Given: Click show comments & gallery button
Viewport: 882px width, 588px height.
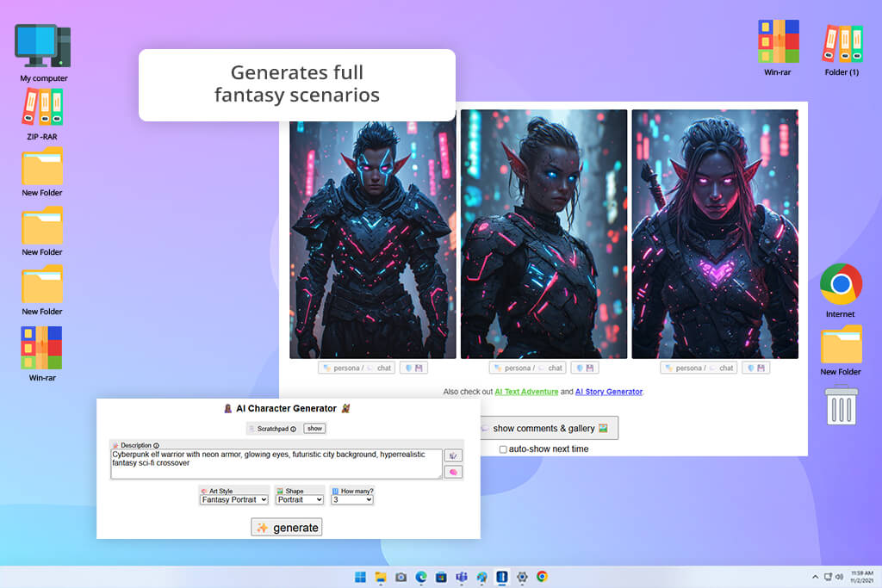Looking at the screenshot, I should click(549, 429).
